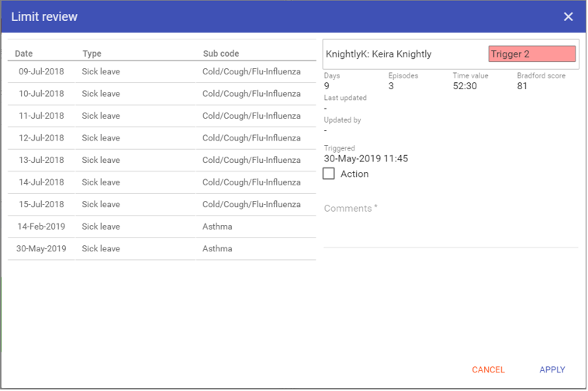
Task: Select the 09-Jul-2018 sick leave row
Action: point(161,72)
